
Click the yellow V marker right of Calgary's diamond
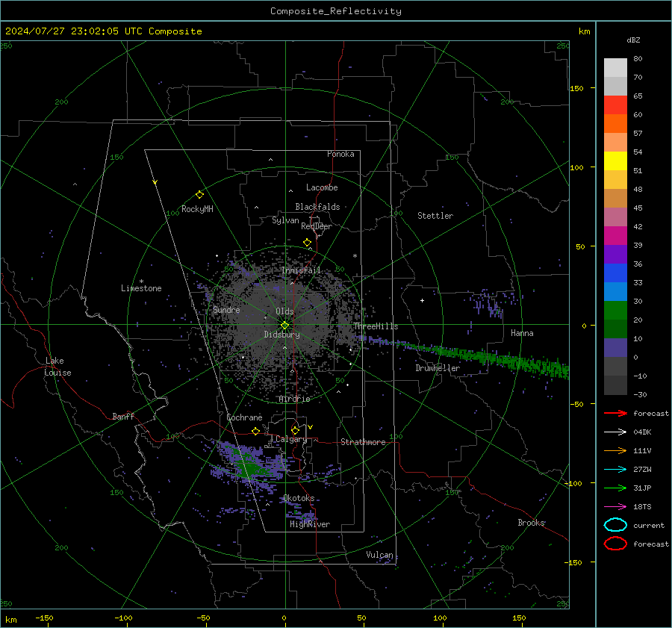pos(311,427)
